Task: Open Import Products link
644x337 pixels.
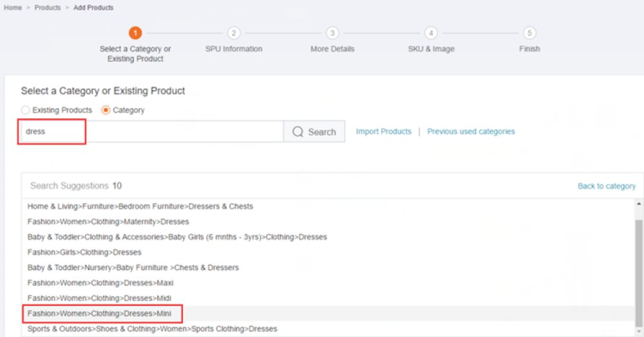Action: [x=384, y=132]
